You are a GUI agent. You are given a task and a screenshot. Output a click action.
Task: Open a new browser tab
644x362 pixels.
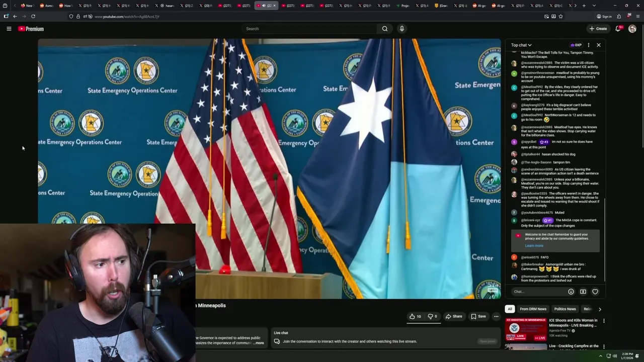[x=584, y=6]
